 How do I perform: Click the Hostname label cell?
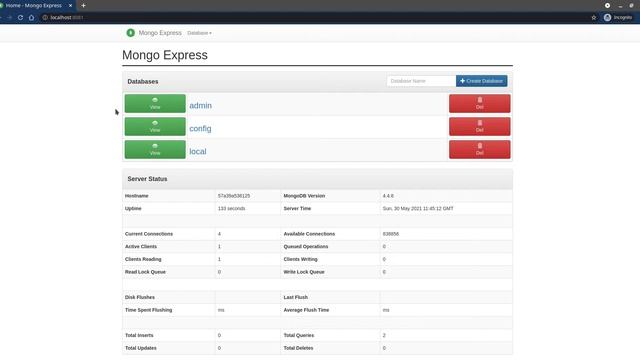(169, 196)
